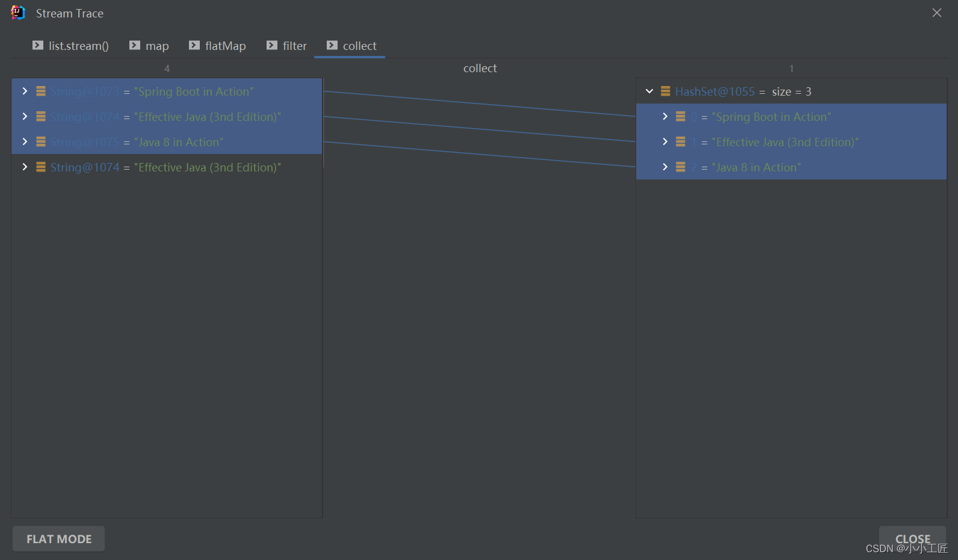Click object icon of String@1073 row
Screen dimensions: 958x560
(x=41, y=91)
